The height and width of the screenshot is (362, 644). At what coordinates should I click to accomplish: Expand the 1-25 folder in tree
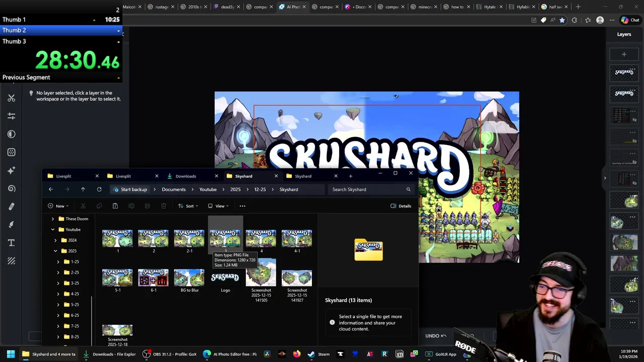[x=58, y=261]
